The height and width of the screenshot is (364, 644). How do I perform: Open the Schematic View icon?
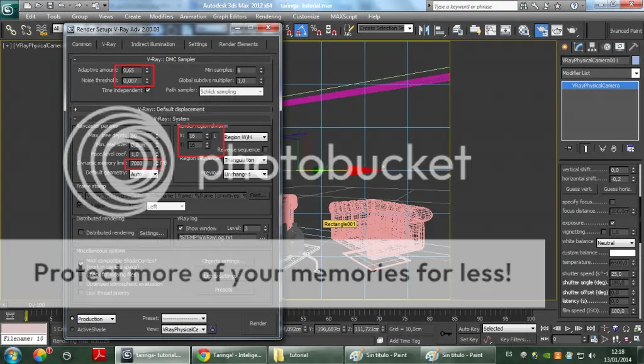coord(506,30)
